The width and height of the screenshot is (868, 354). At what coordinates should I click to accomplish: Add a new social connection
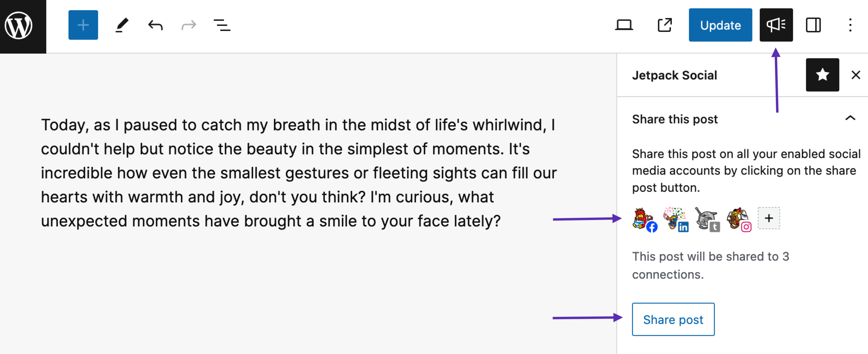(769, 218)
